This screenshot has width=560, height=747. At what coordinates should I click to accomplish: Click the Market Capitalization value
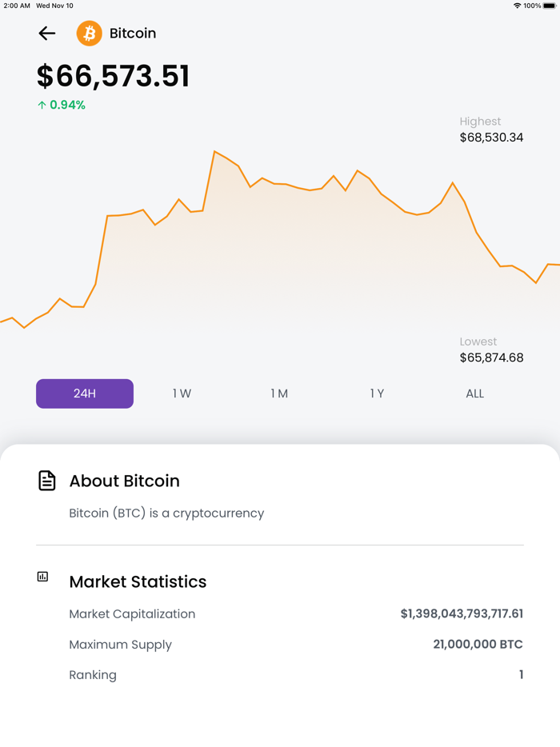coord(462,613)
